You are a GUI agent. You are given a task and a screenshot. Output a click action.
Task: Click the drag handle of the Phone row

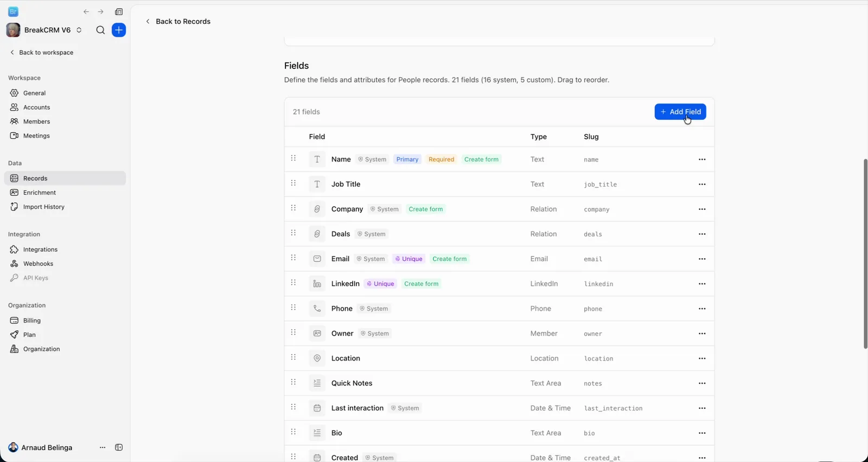(293, 307)
